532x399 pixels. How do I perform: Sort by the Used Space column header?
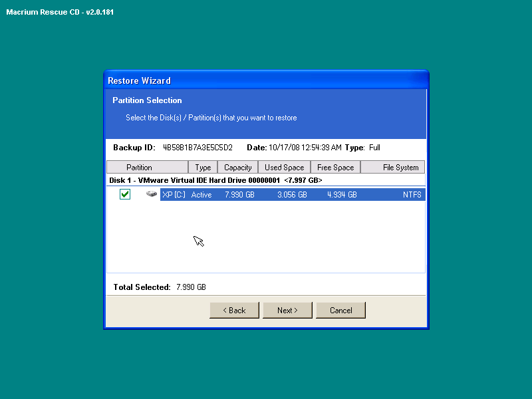[284, 168]
